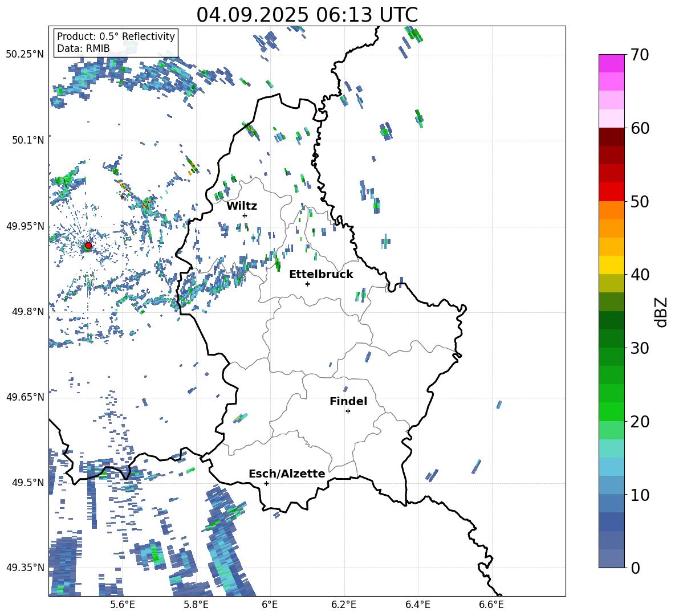Click the 50.1°N latitude label

28,140
